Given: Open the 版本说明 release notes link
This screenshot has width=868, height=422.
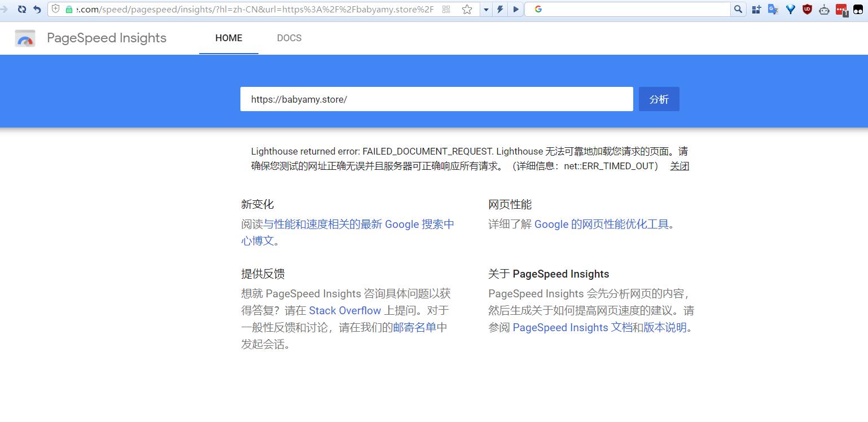Looking at the screenshot, I should (665, 327).
